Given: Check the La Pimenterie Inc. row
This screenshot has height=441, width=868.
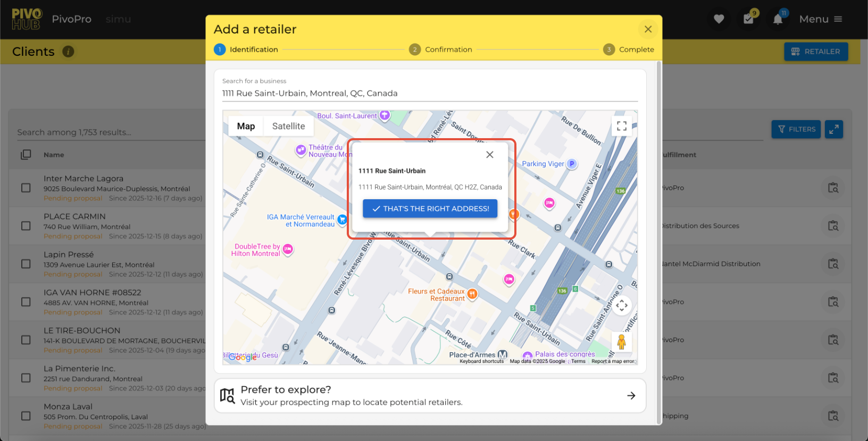Looking at the screenshot, I should tap(26, 378).
